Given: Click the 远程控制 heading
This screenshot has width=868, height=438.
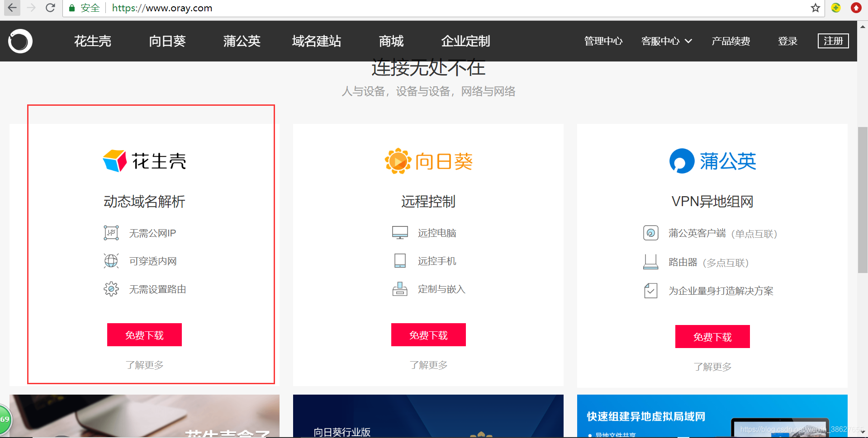Looking at the screenshot, I should 428,202.
